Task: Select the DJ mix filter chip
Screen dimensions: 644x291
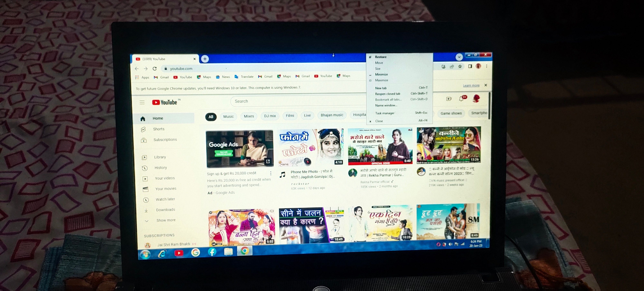Action: [x=270, y=116]
